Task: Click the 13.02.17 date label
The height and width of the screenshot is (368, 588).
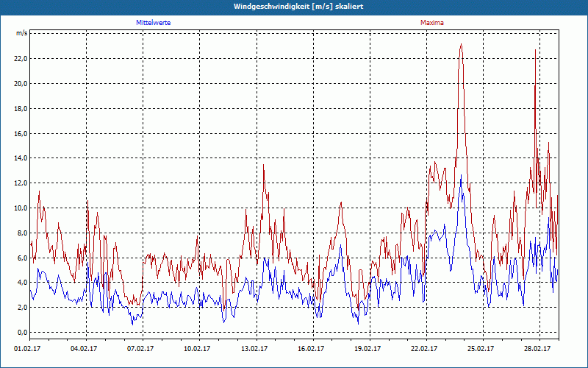Action: click(254, 349)
